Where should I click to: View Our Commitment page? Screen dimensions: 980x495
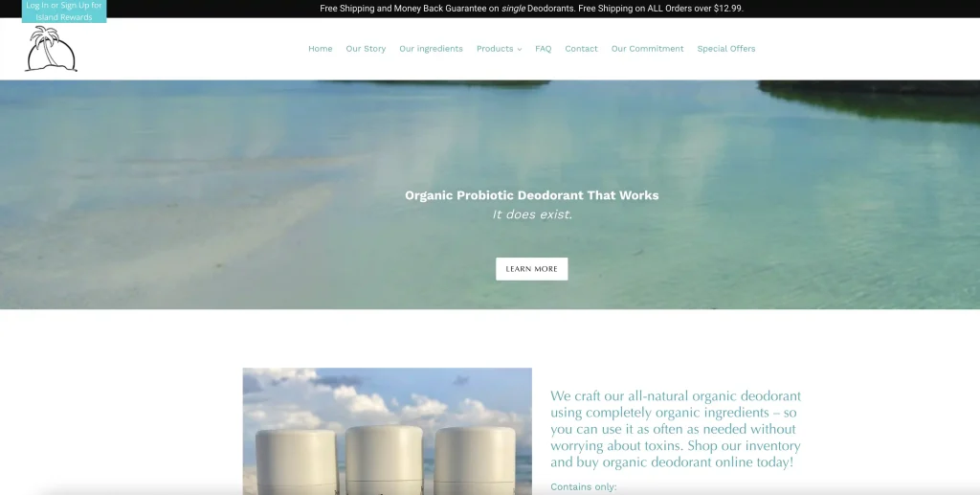648,49
